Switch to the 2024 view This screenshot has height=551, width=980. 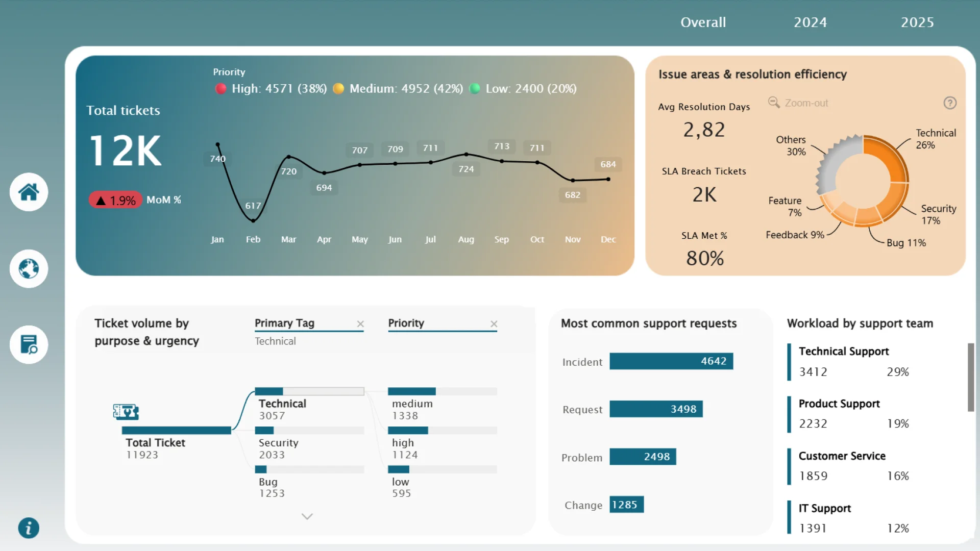810,22
